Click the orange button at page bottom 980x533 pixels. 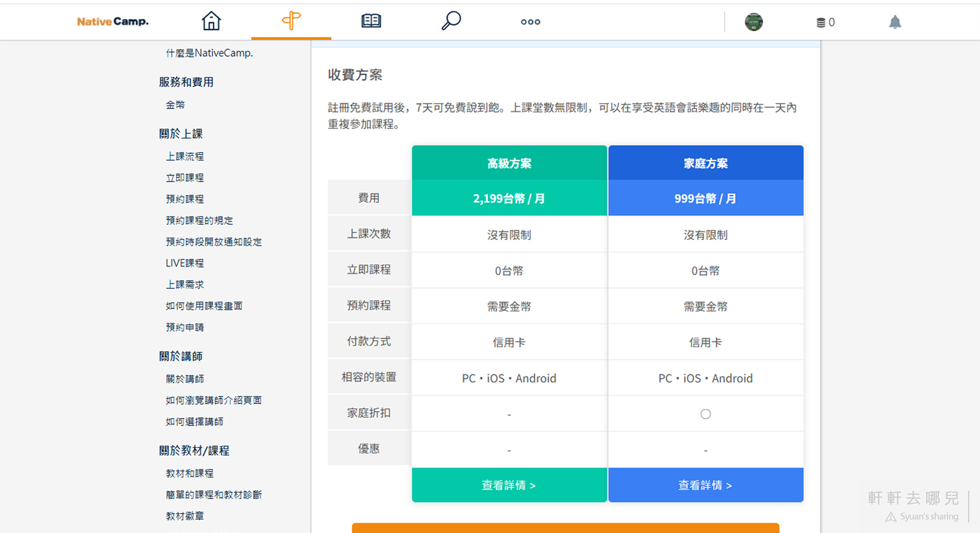click(x=565, y=528)
